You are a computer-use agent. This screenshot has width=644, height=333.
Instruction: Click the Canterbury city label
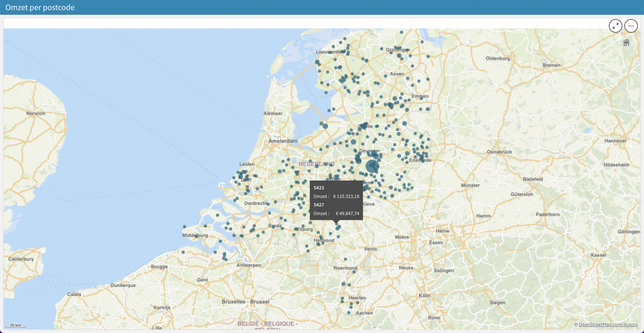(x=21, y=259)
